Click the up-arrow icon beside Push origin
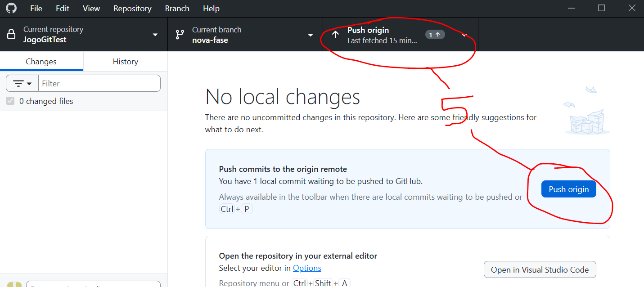The height and width of the screenshot is (287, 644). pyautogui.click(x=335, y=35)
